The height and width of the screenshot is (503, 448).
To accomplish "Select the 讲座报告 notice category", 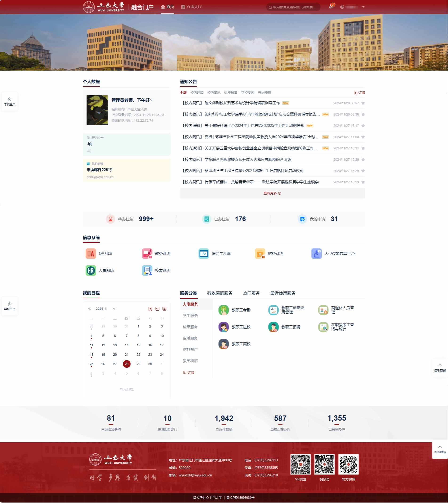I will click(231, 92).
